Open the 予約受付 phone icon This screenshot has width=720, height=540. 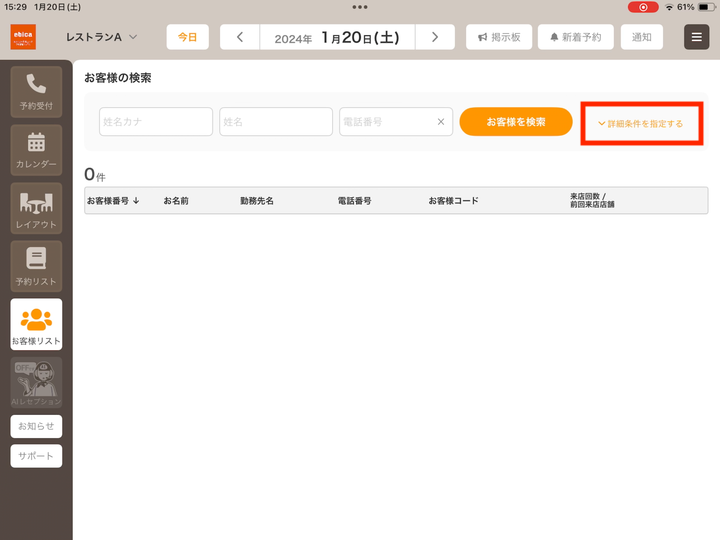36,92
